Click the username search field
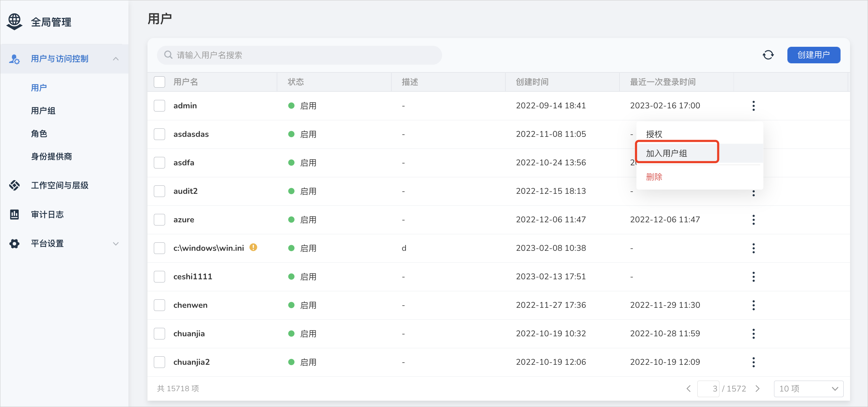The width and height of the screenshot is (868, 407). [x=300, y=55]
